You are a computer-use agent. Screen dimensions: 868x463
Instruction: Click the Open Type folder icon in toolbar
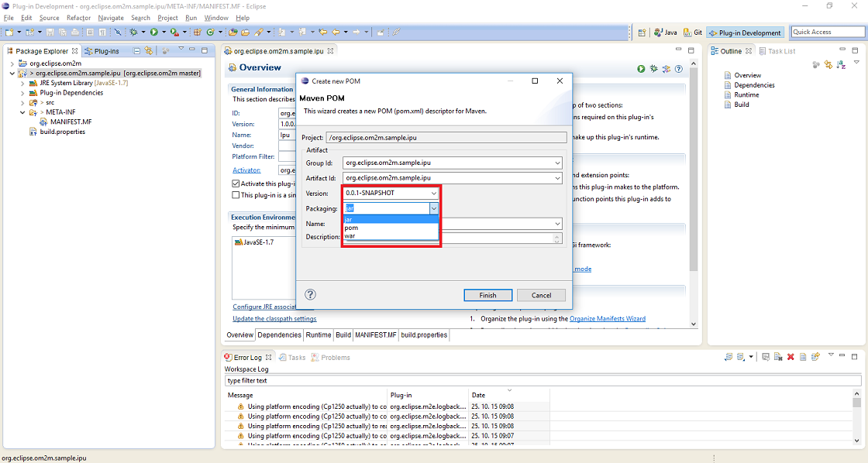pyautogui.click(x=233, y=32)
